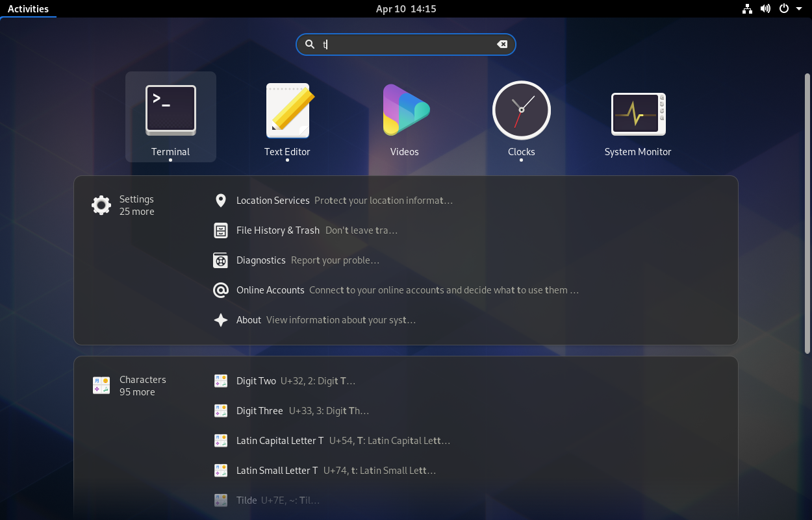Clear the search field text
Screen dimensions: 812x520
(502, 44)
